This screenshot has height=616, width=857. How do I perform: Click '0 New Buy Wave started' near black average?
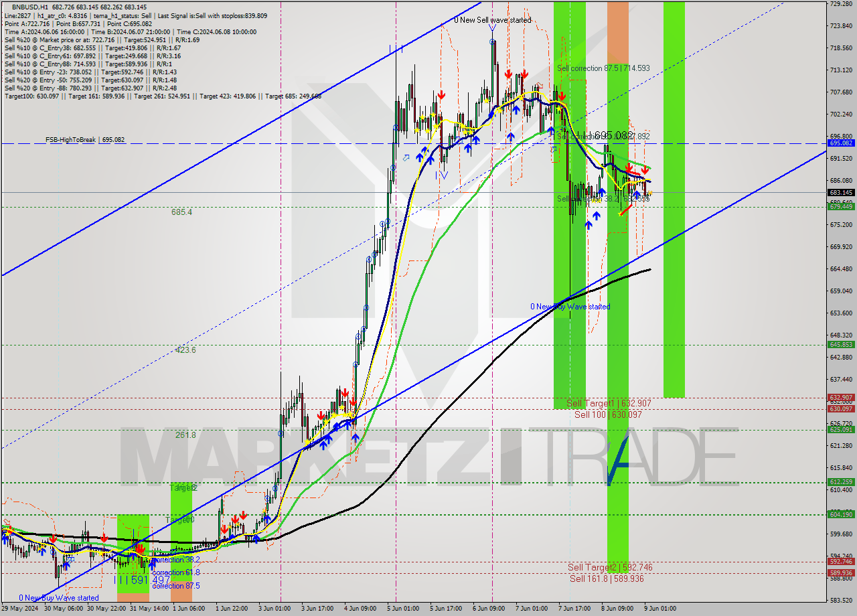[570, 307]
